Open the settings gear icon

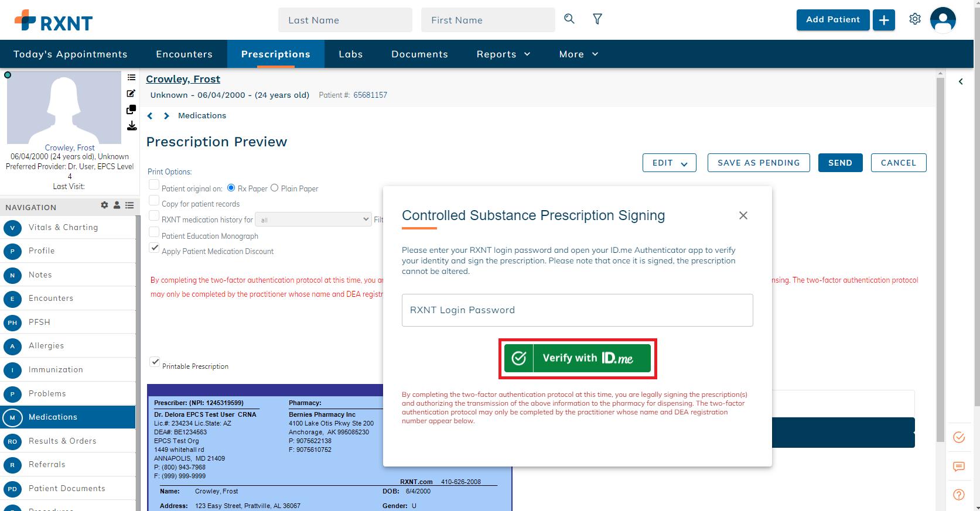point(915,19)
